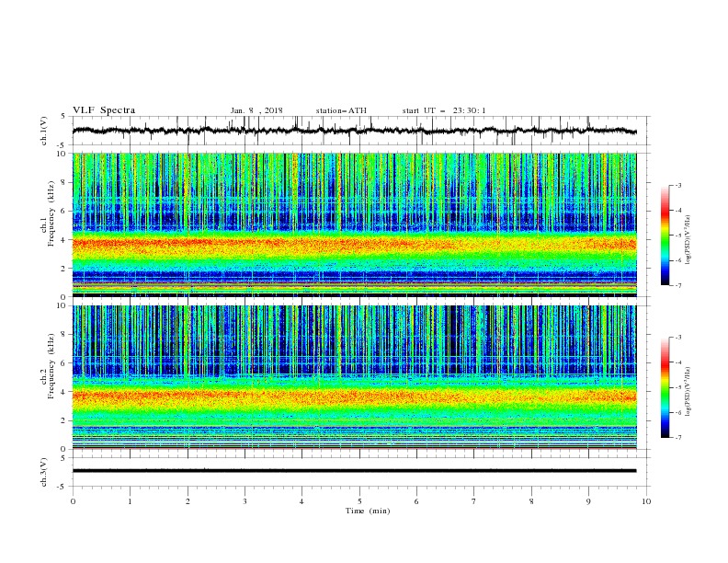Click the "-4" label on ch.1 colorbar
728x563 pixels.
(x=678, y=211)
